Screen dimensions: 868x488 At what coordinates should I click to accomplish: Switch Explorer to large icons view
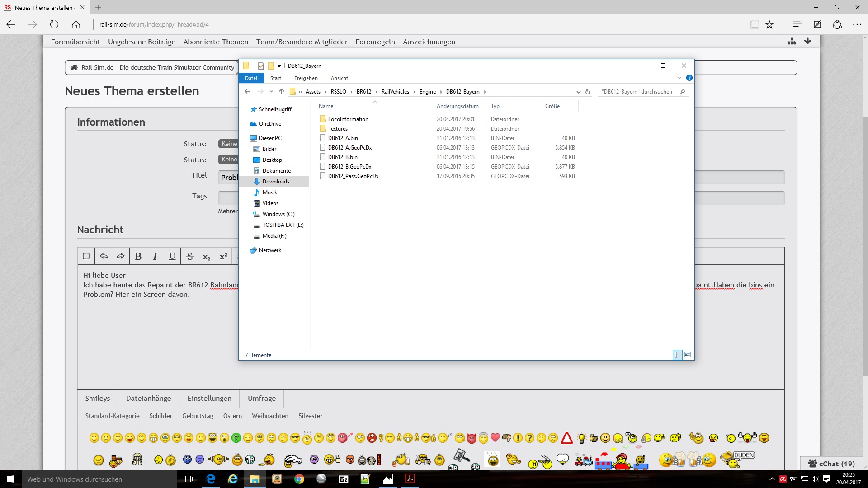coord(688,355)
